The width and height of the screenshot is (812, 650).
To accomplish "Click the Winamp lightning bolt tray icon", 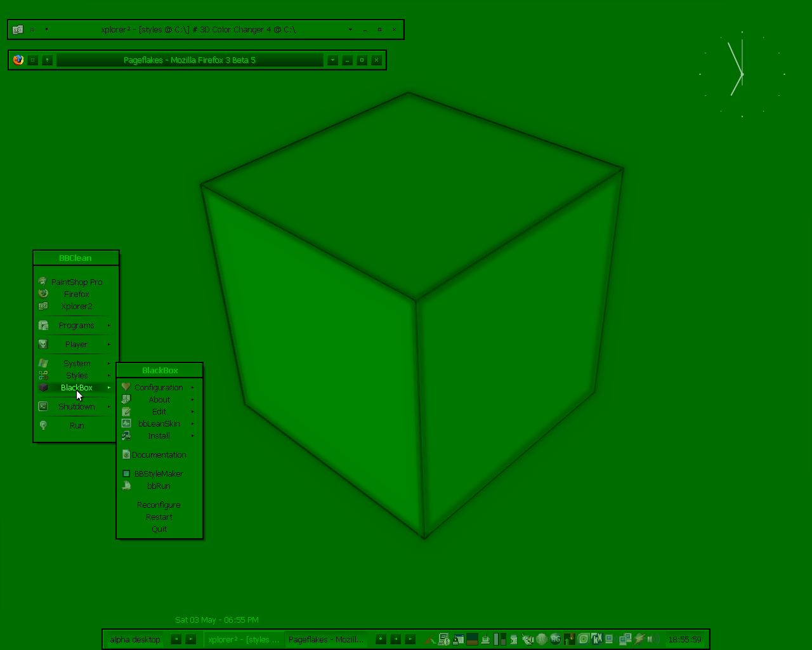I will tap(638, 639).
